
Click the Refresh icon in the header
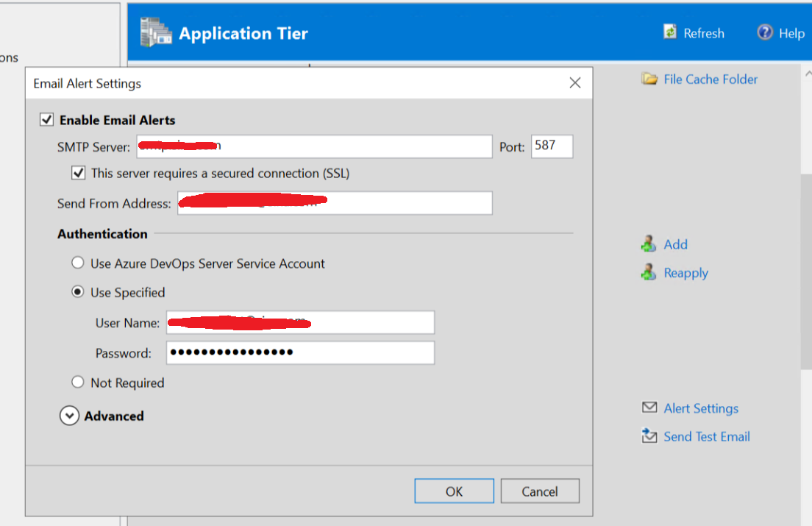(670, 32)
